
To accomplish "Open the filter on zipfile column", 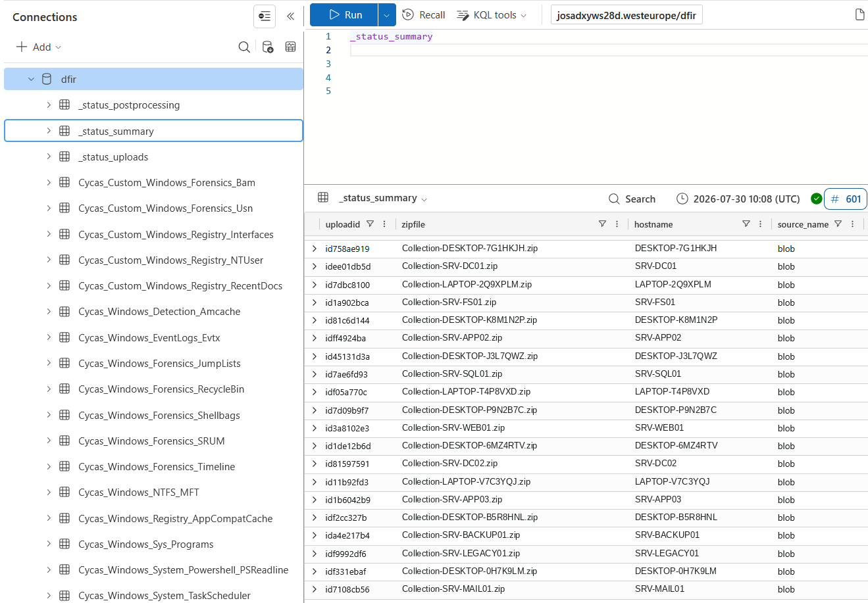I will 602,224.
